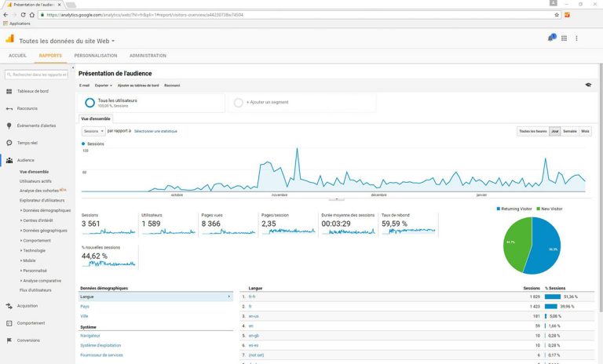Open the Personnalisation tab
This screenshot has height=364, width=603.
point(95,56)
